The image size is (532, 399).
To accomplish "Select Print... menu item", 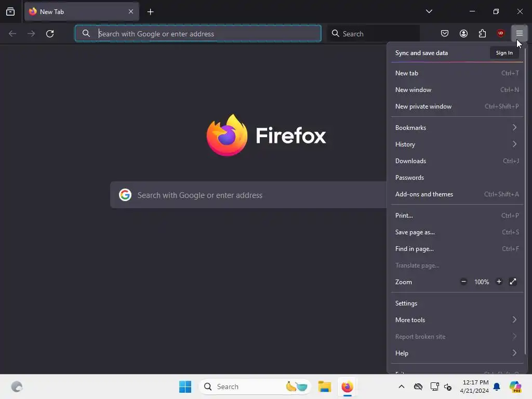I will pyautogui.click(x=457, y=216).
